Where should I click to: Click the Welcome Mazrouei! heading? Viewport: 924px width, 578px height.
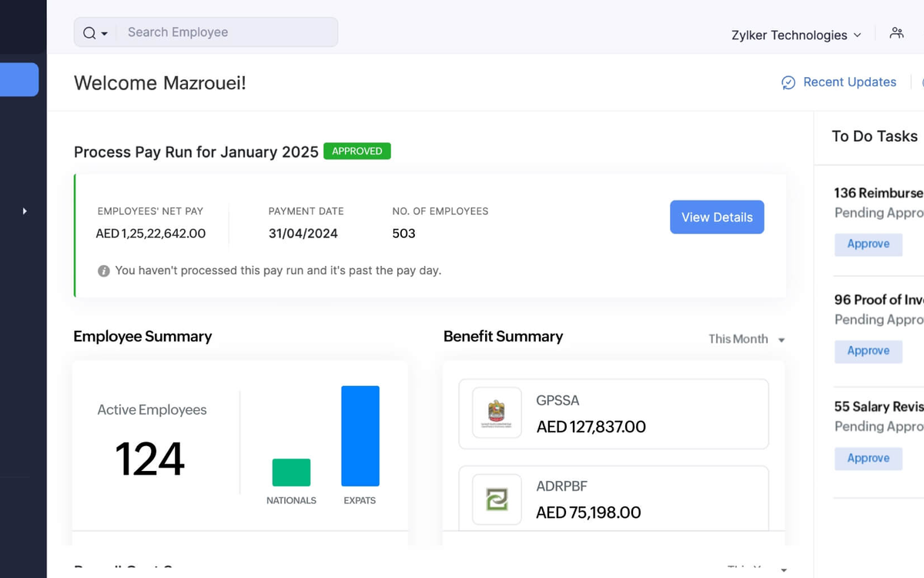pyautogui.click(x=160, y=82)
